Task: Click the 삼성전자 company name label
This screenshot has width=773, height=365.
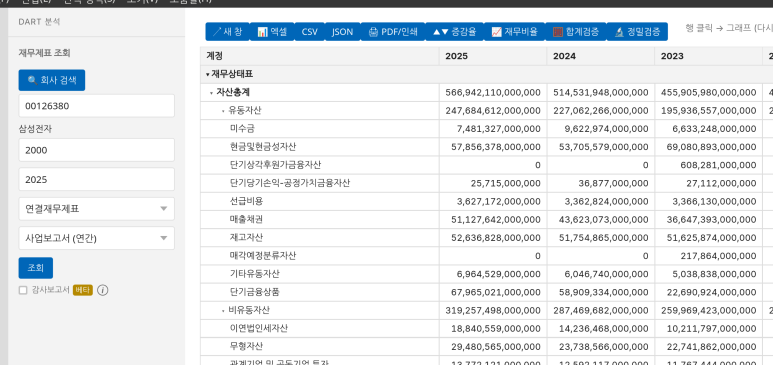Action: pyautogui.click(x=35, y=129)
